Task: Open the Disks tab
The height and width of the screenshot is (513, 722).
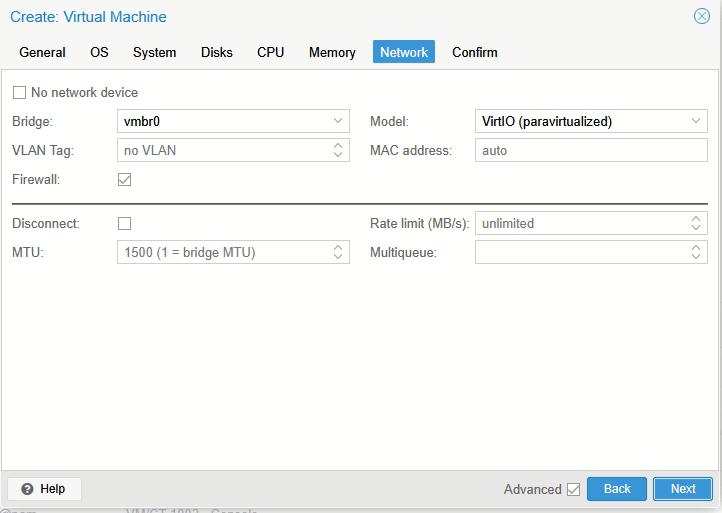Action: 216,52
